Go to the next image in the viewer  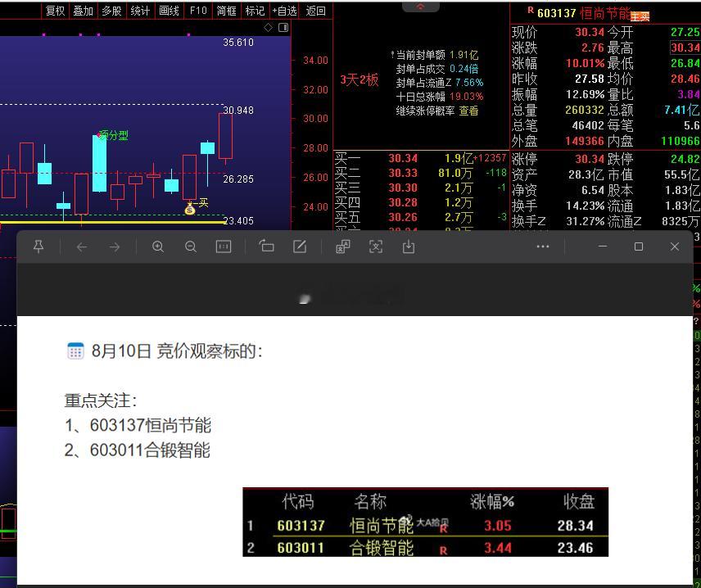pos(115,247)
